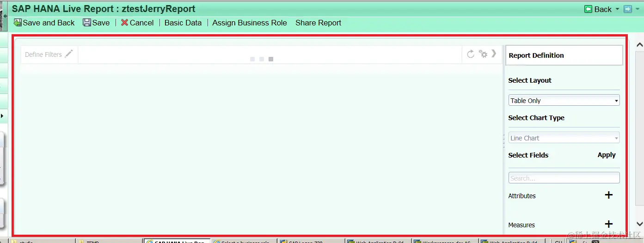Viewport: 644px width, 243px height.
Task: Click the Define Filters pencil button
Action: click(49, 55)
